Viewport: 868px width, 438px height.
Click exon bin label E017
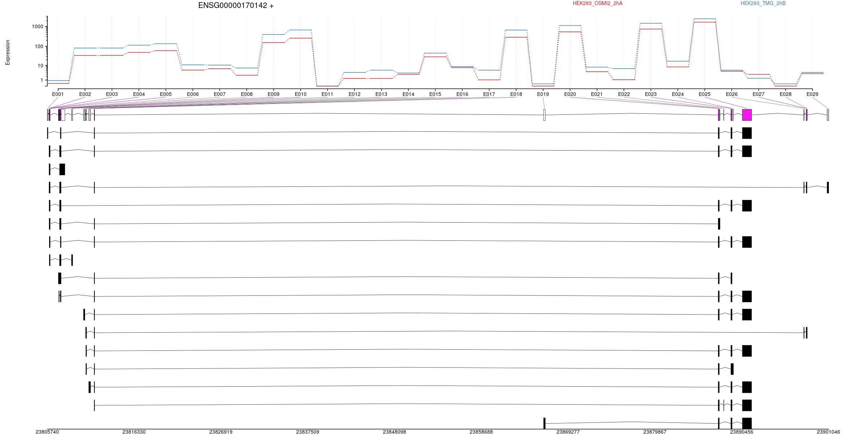coord(489,94)
